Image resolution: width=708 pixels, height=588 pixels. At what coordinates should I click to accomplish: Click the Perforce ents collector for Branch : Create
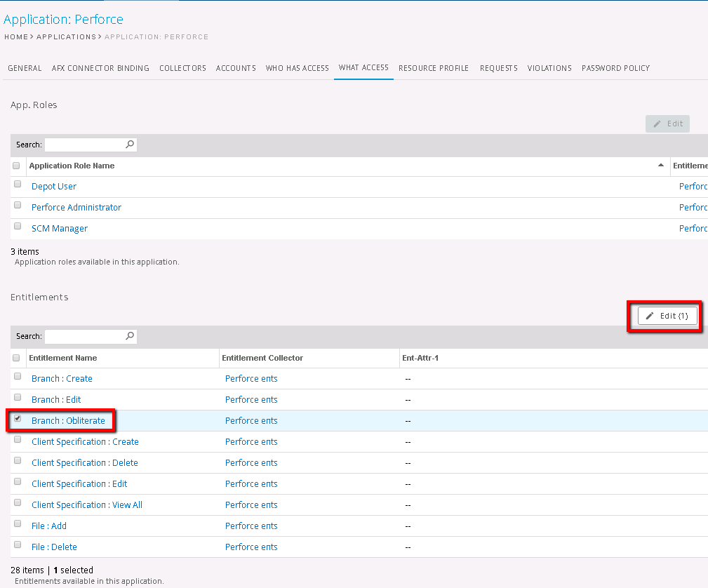coord(251,379)
